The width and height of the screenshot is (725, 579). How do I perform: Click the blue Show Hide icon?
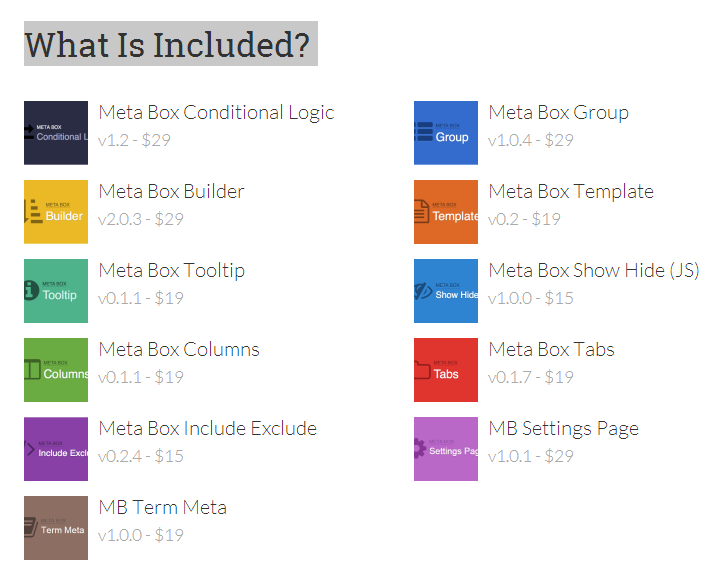coord(446,291)
